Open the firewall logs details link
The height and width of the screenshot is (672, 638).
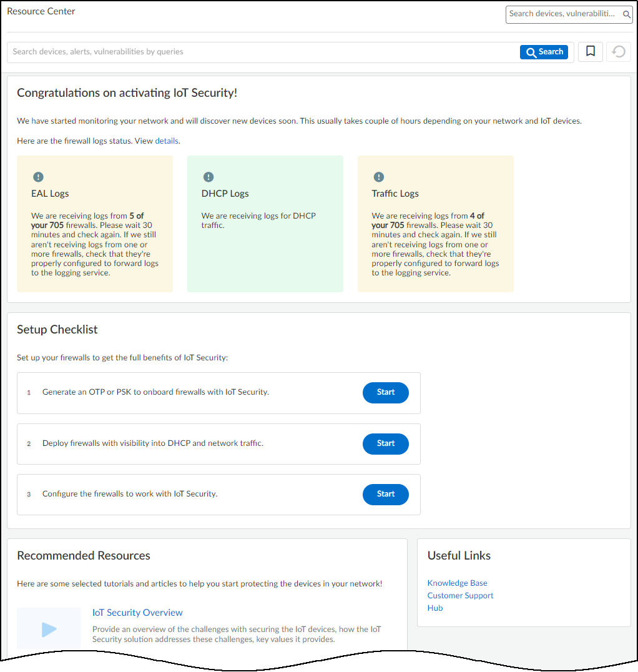tap(167, 141)
